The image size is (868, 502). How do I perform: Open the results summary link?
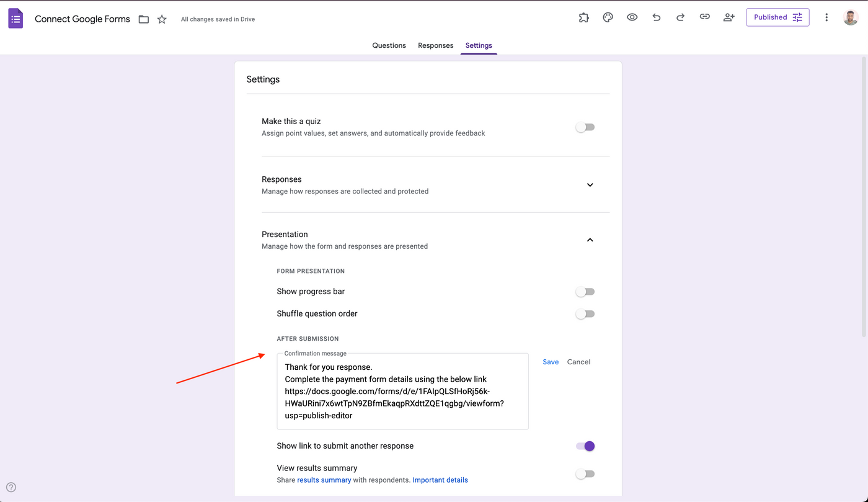tap(324, 480)
